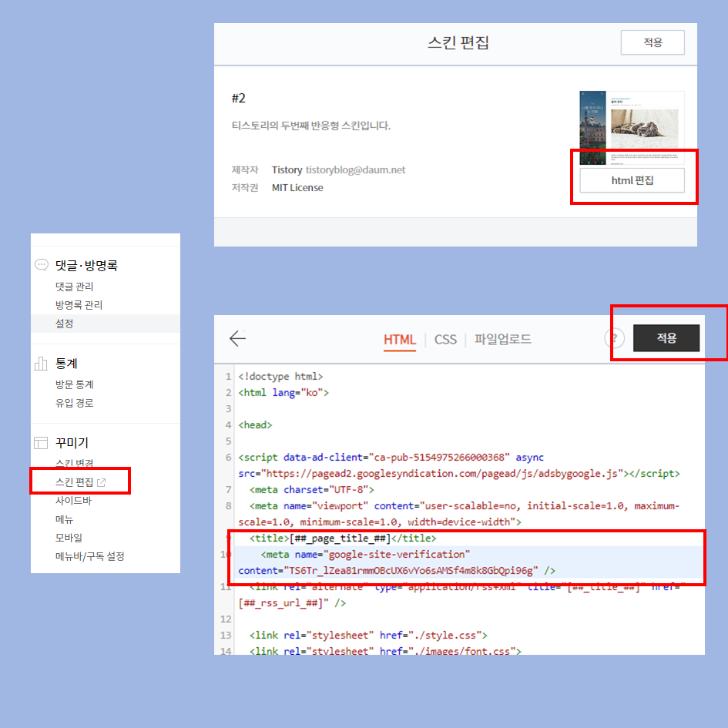The image size is (728, 728).
Task: Click the meta viewport code line
Action: [x=458, y=514]
